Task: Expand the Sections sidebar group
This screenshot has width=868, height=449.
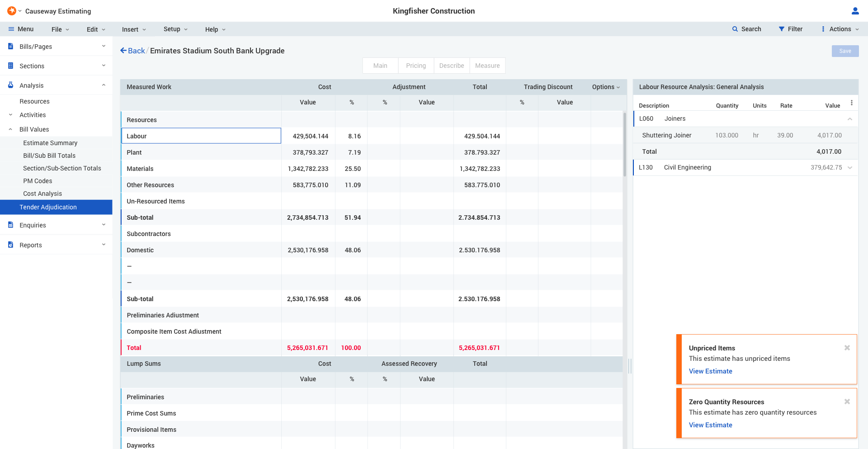Action: click(x=104, y=66)
